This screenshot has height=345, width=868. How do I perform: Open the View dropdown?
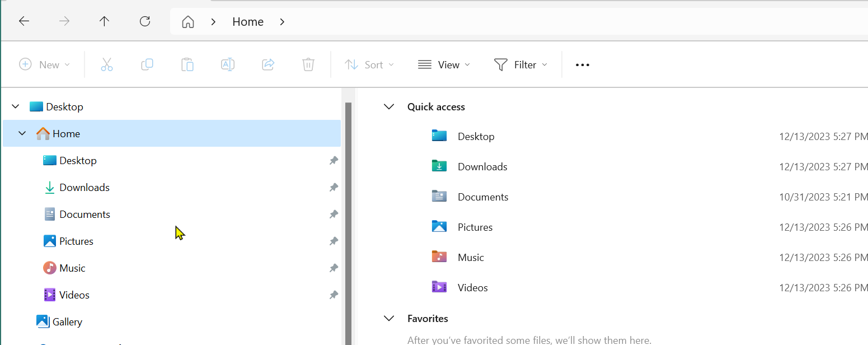click(444, 64)
